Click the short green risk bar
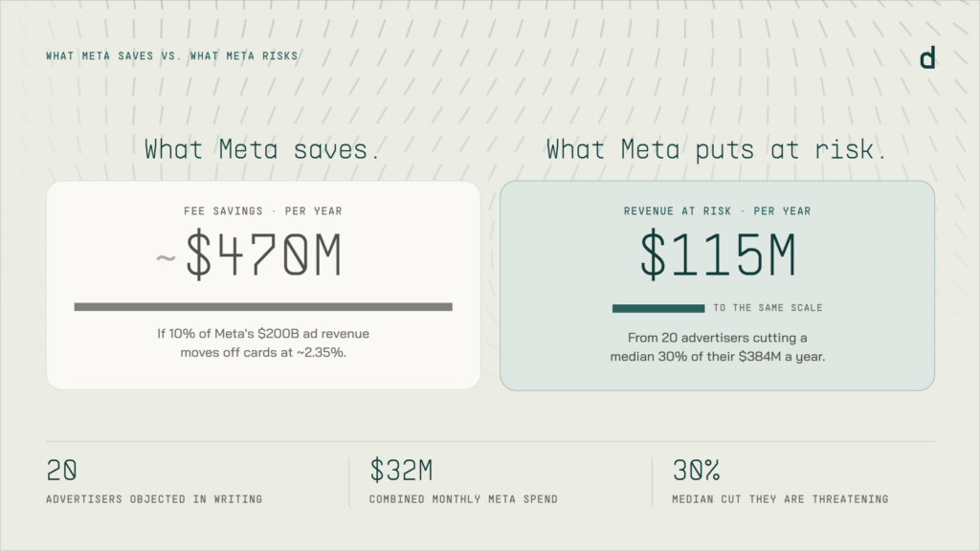 point(658,308)
